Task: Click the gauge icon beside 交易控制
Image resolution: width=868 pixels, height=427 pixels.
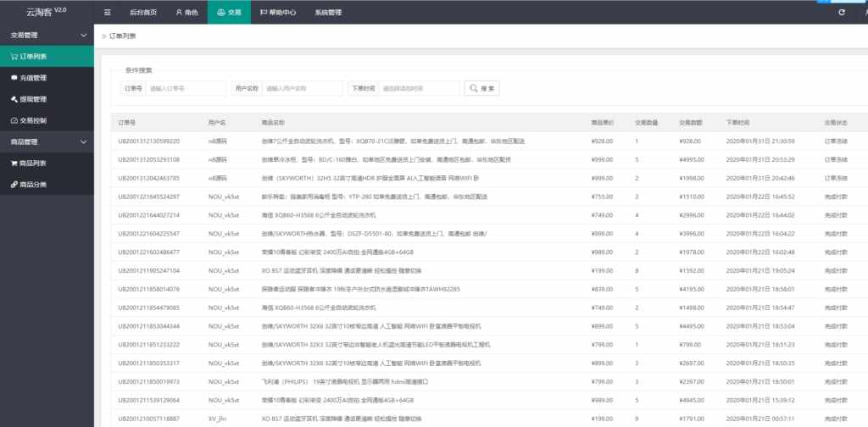Action: coord(14,120)
